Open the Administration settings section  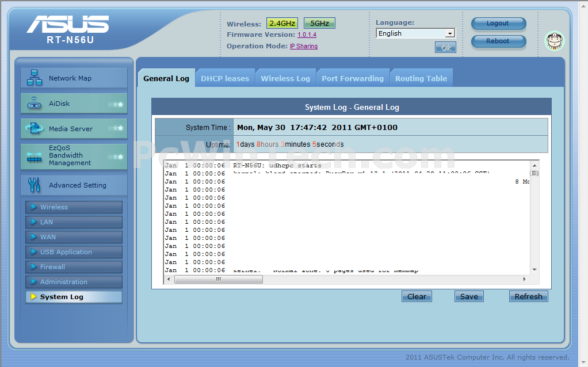coord(74,282)
